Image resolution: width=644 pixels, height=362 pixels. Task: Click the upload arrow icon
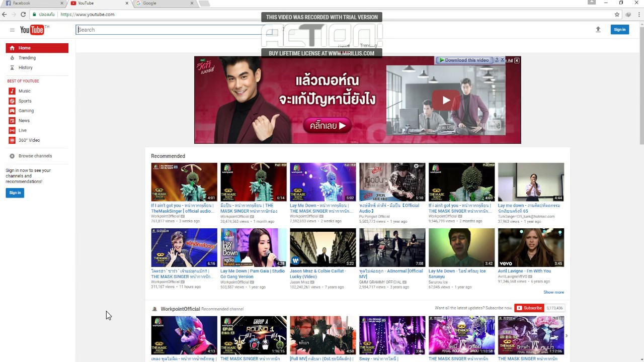(x=598, y=30)
